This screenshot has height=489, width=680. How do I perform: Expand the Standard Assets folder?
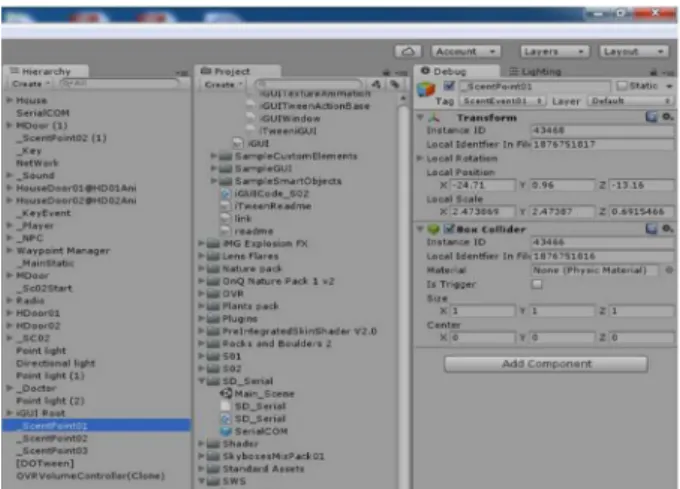click(201, 469)
